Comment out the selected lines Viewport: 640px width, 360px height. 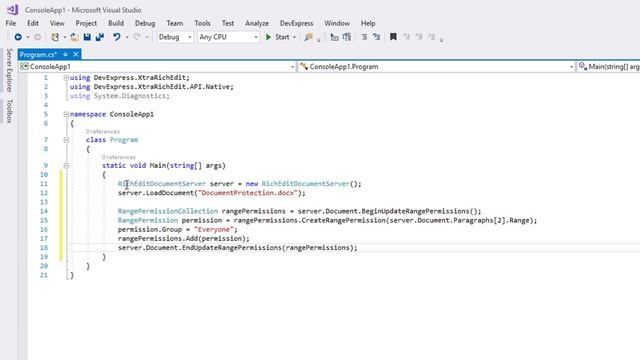coord(364,37)
